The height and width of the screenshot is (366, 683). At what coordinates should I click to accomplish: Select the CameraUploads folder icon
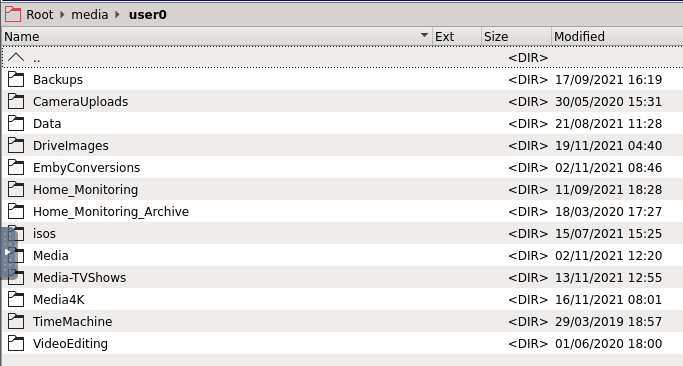(x=16, y=102)
